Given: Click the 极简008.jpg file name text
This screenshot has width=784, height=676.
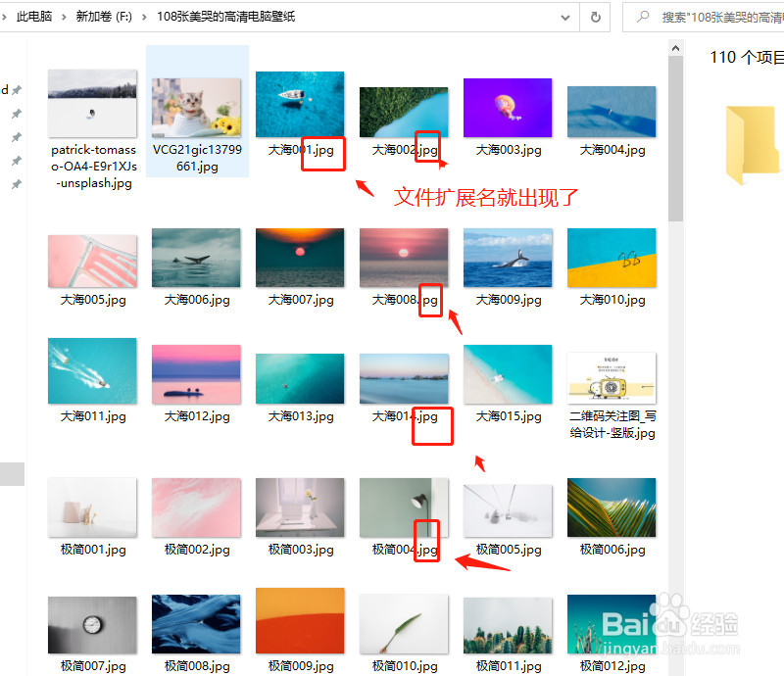Looking at the screenshot, I should point(197,666).
